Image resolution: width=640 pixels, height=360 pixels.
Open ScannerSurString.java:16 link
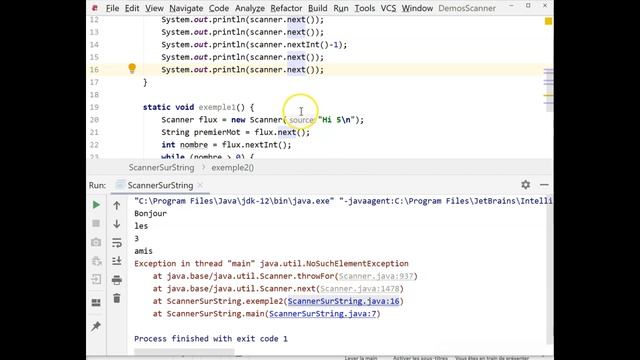click(344, 301)
